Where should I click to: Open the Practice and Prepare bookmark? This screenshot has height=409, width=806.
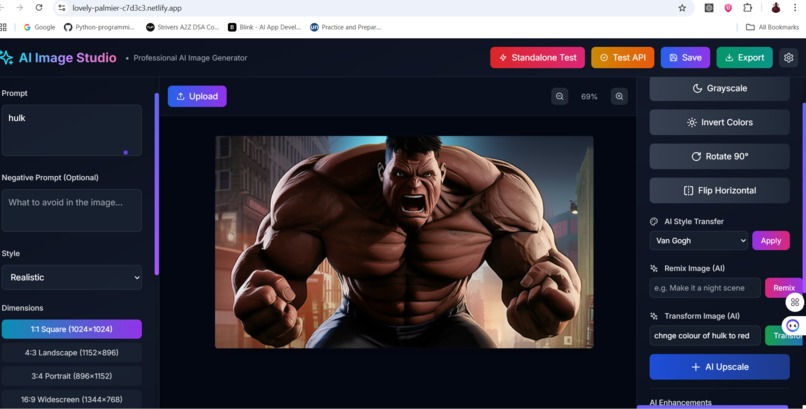[345, 27]
